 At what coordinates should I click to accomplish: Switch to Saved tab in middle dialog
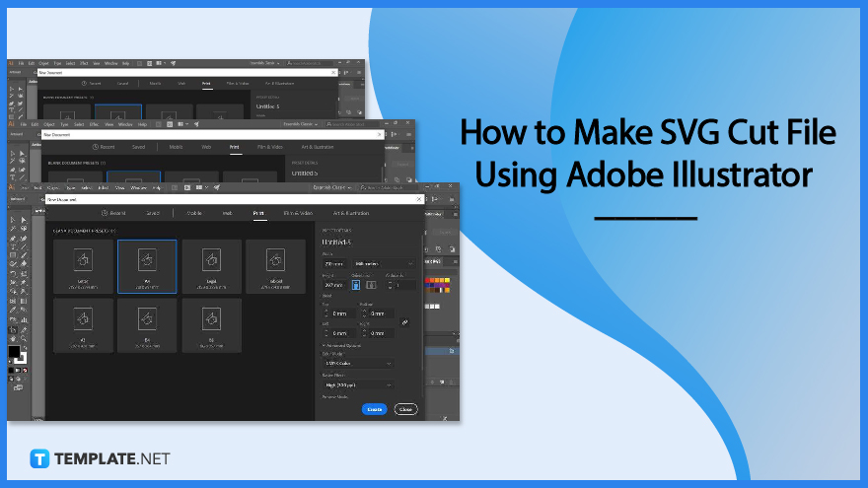point(138,147)
